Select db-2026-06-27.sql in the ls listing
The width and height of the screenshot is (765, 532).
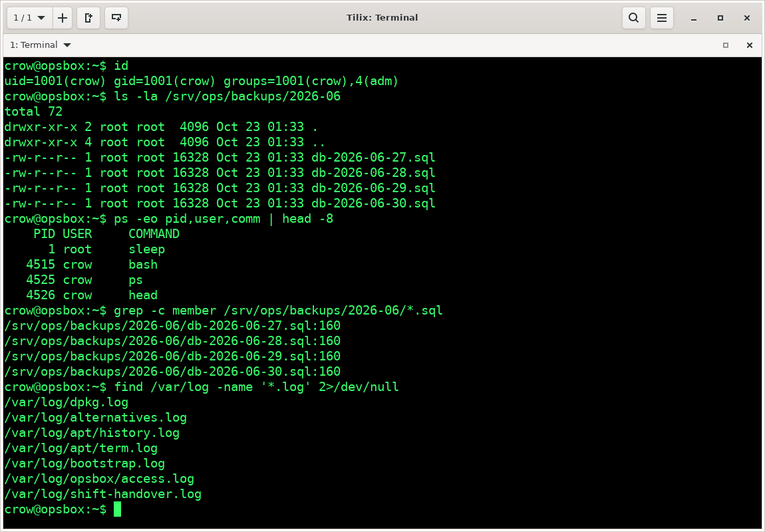click(x=373, y=158)
